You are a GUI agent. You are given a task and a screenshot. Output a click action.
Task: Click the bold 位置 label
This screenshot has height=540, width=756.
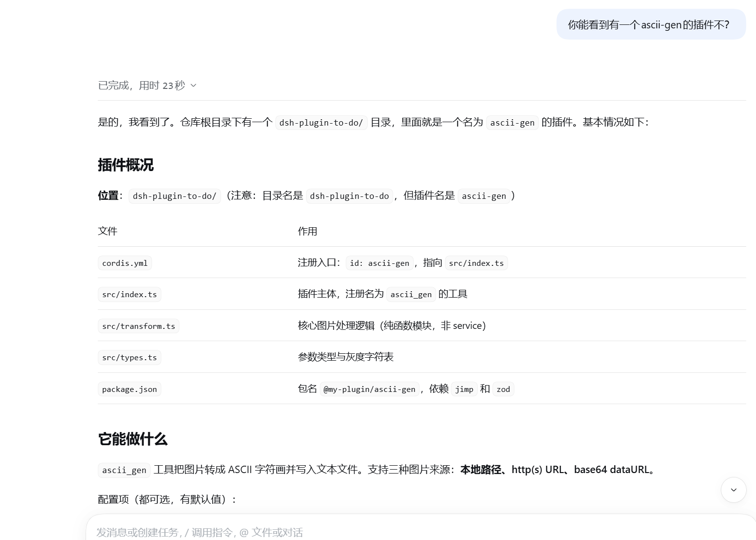click(x=108, y=195)
